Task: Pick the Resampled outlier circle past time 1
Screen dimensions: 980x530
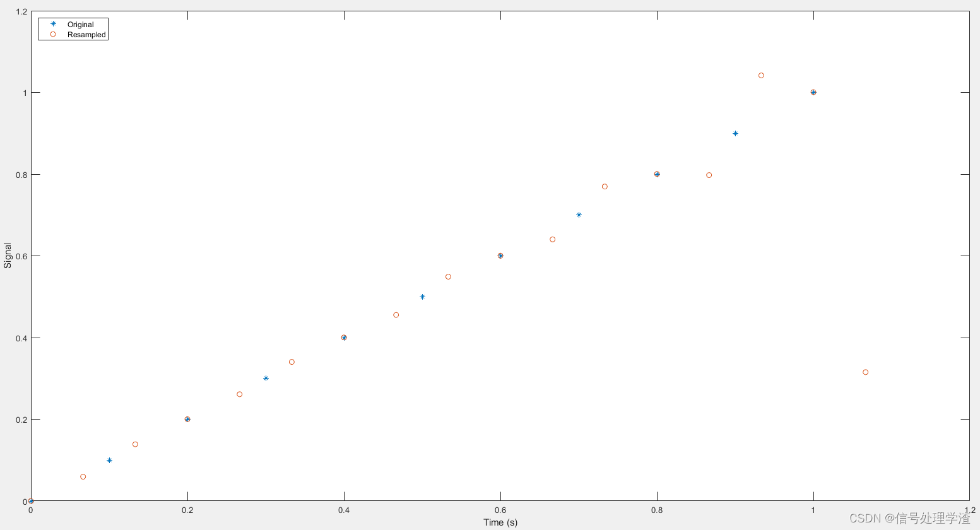Action: tap(865, 372)
